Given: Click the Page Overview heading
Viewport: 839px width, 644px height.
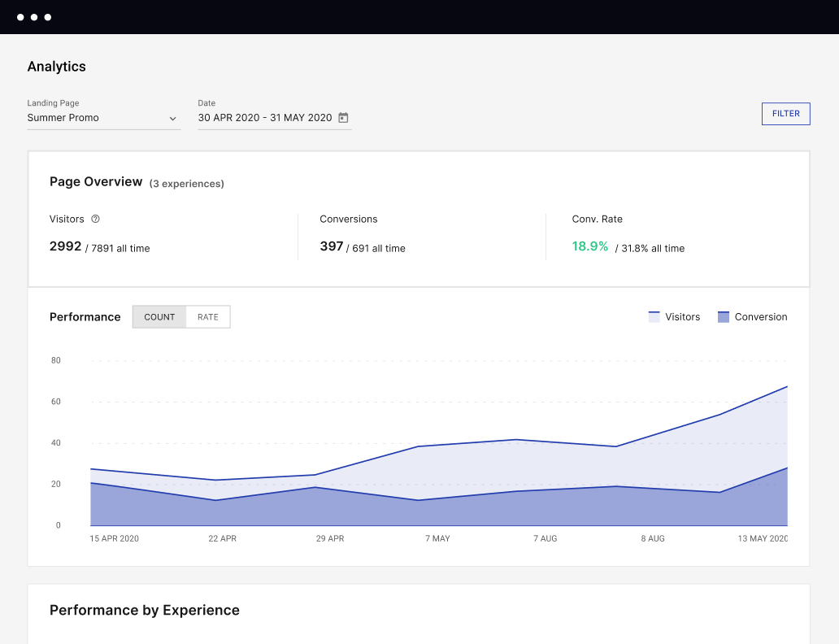Looking at the screenshot, I should point(96,181).
